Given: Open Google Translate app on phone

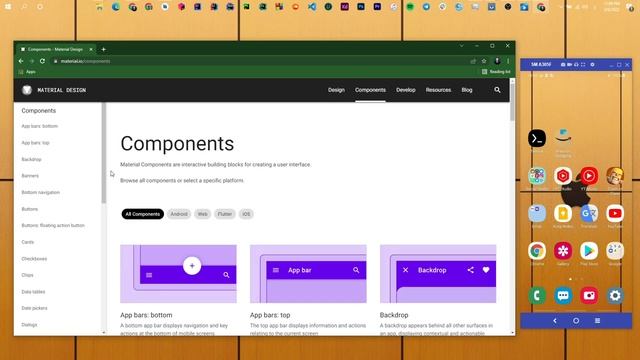Looking at the screenshot, I should coord(589,213).
